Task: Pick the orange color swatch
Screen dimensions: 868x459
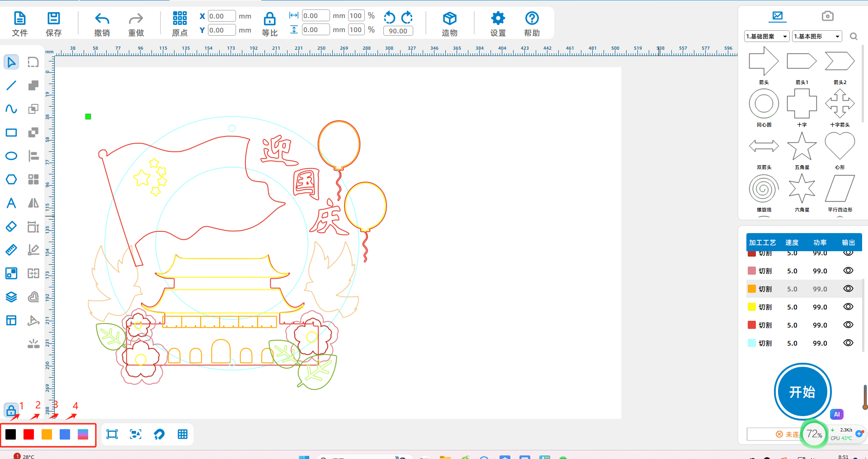Action: click(x=47, y=434)
